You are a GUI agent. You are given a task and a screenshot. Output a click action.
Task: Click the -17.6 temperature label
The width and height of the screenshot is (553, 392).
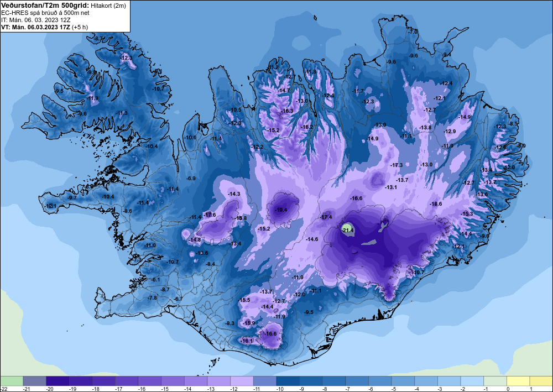(x=210, y=215)
